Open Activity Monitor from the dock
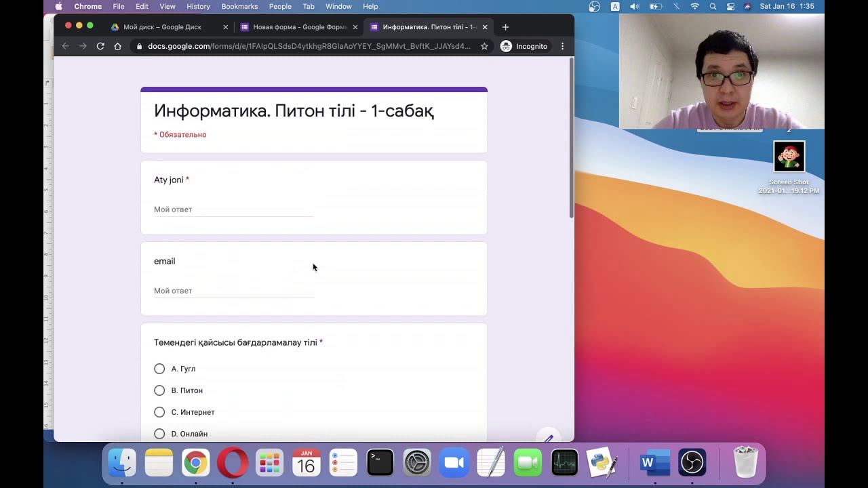The image size is (868, 488). click(564, 463)
